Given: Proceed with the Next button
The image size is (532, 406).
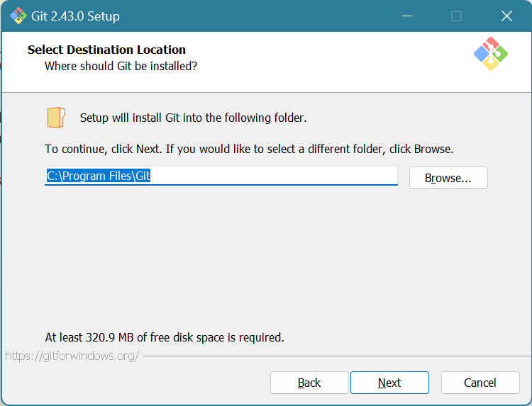Looking at the screenshot, I should pos(389,383).
